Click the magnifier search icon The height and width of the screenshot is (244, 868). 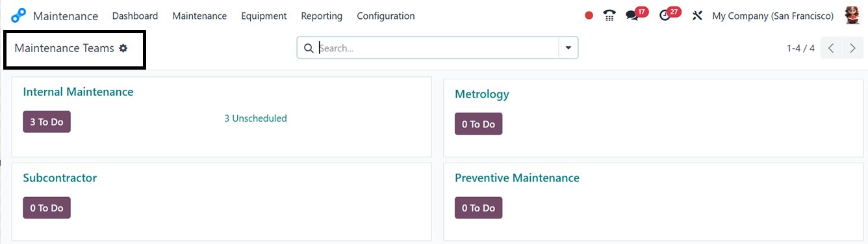[x=309, y=48]
